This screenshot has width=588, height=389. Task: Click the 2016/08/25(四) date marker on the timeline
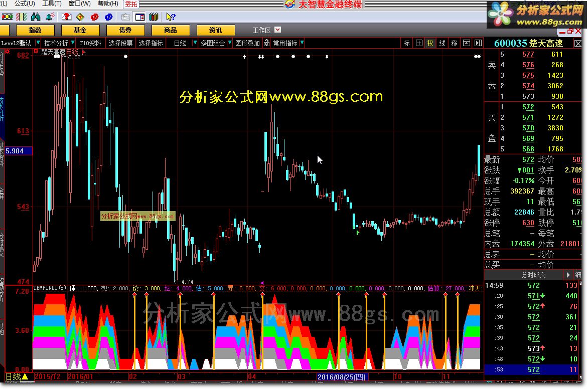coord(342,376)
